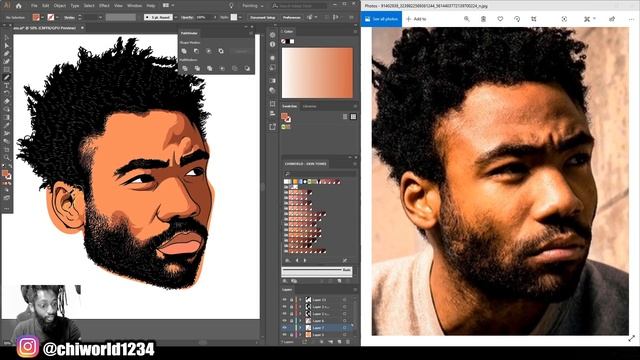Click the None swatch in Color panel

284,41
